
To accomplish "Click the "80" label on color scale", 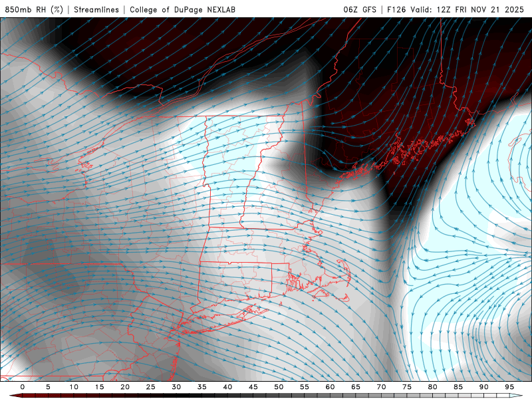I will (432, 387).
